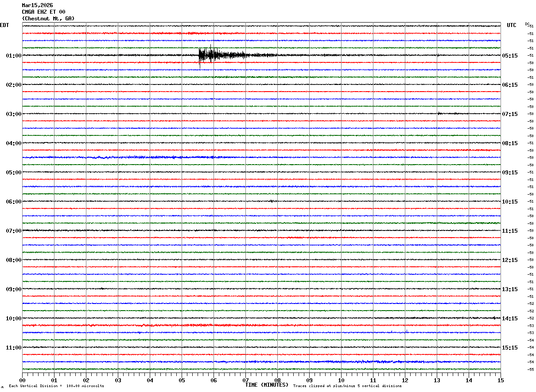This screenshot has height=392, width=536.
Task: Click minute 08 on the time axis
Action: point(277,380)
